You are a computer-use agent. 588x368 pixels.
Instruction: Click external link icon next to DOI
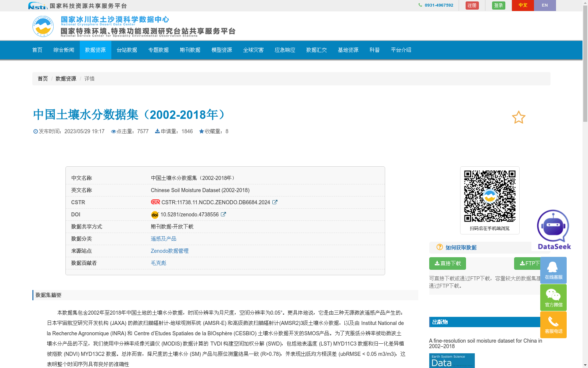(x=223, y=214)
